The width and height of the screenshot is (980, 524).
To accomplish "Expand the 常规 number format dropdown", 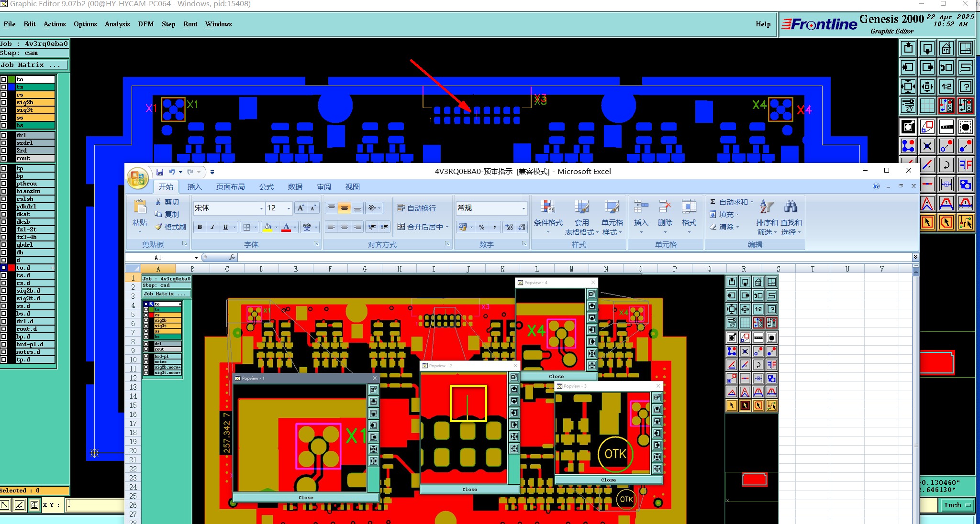I will pos(523,208).
